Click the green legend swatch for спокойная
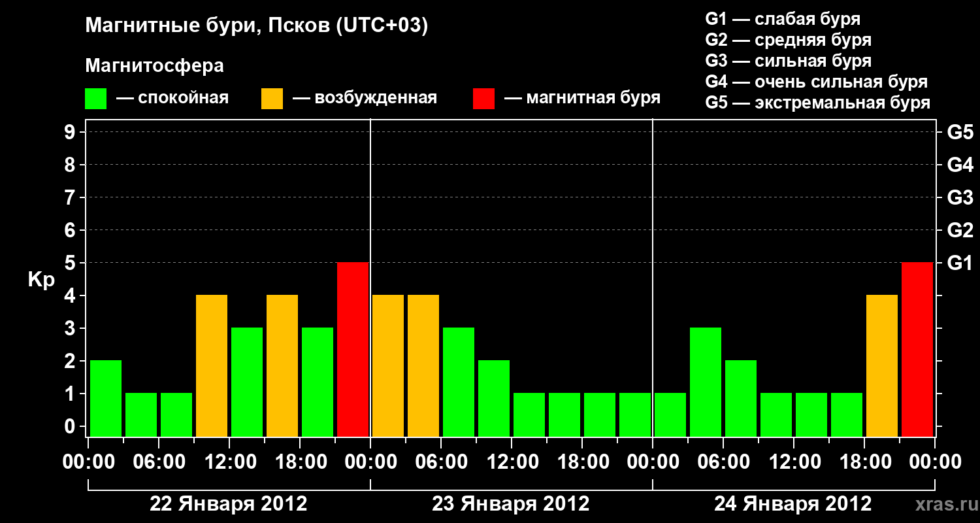 click(x=96, y=99)
